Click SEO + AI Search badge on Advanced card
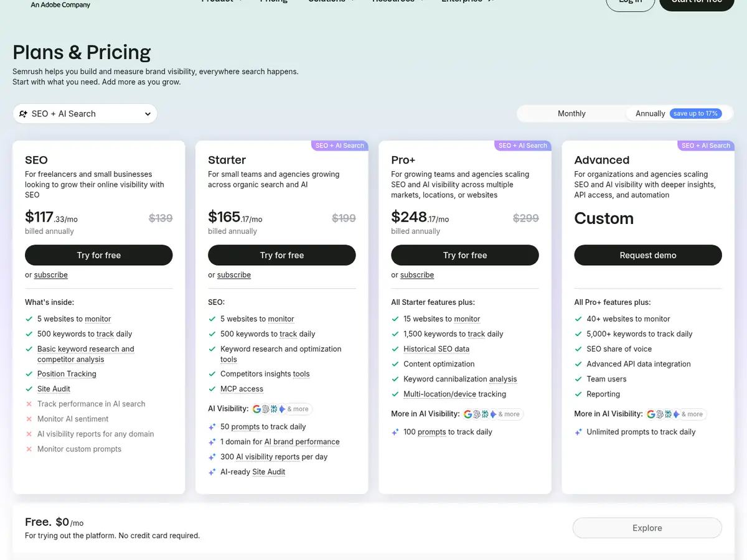 (705, 146)
